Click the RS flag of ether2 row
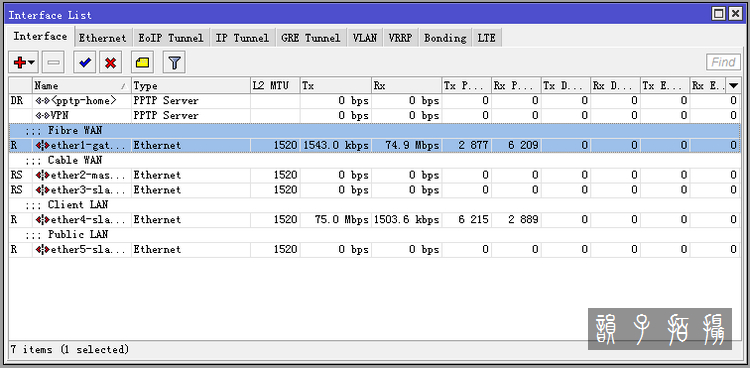The width and height of the screenshot is (750, 368). pos(17,175)
